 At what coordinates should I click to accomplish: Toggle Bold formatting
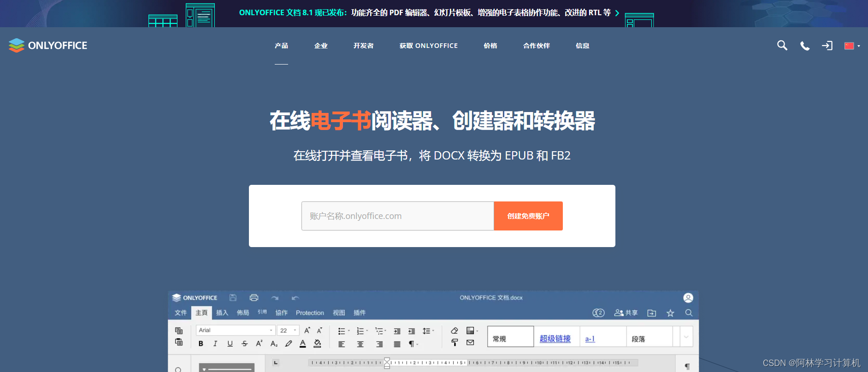point(201,343)
